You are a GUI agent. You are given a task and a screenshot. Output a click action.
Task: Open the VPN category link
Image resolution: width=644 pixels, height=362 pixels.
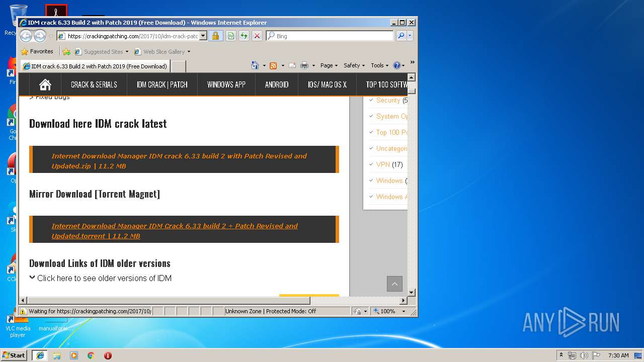pos(383,164)
